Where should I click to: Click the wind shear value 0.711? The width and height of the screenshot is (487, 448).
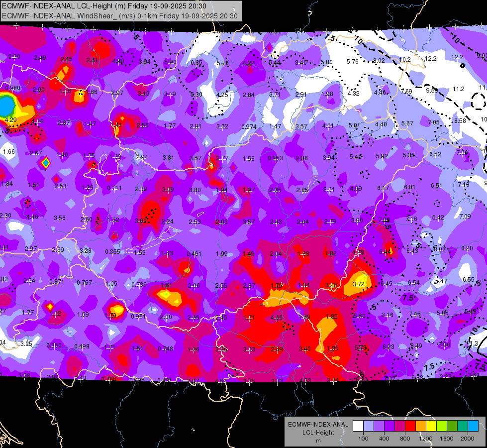[114, 188]
